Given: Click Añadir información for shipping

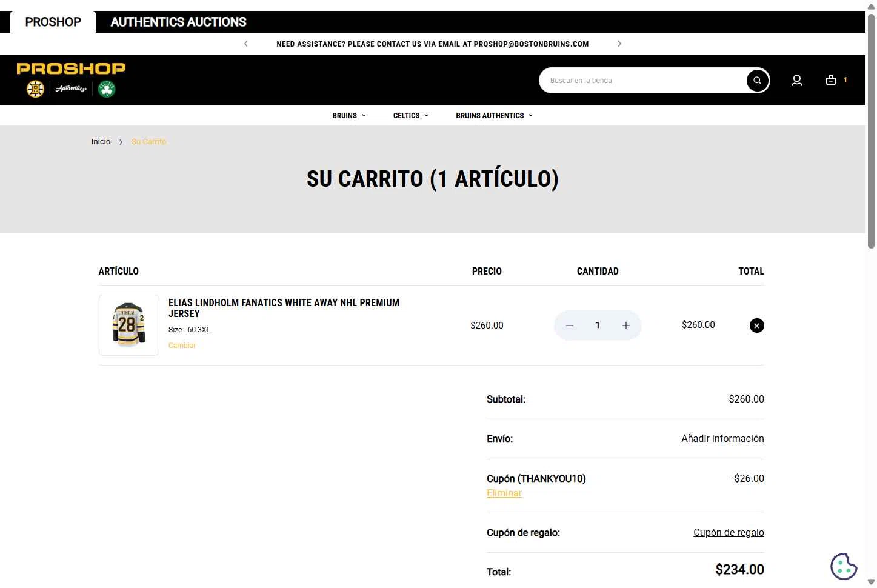Looking at the screenshot, I should click(x=722, y=438).
